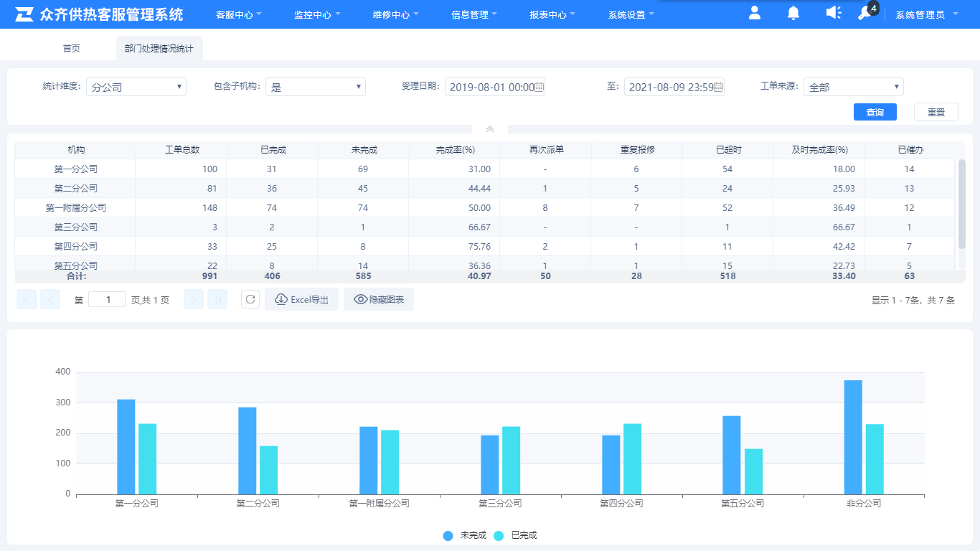This screenshot has width=980, height=551.
Task: Select 第三分公司 table row name
Action: click(76, 227)
